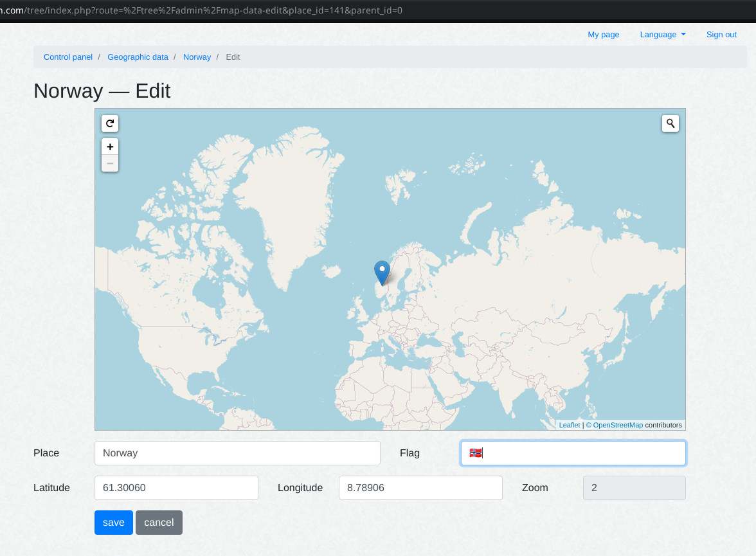
Task: Open Control panel breadcrumb
Action: coord(68,57)
